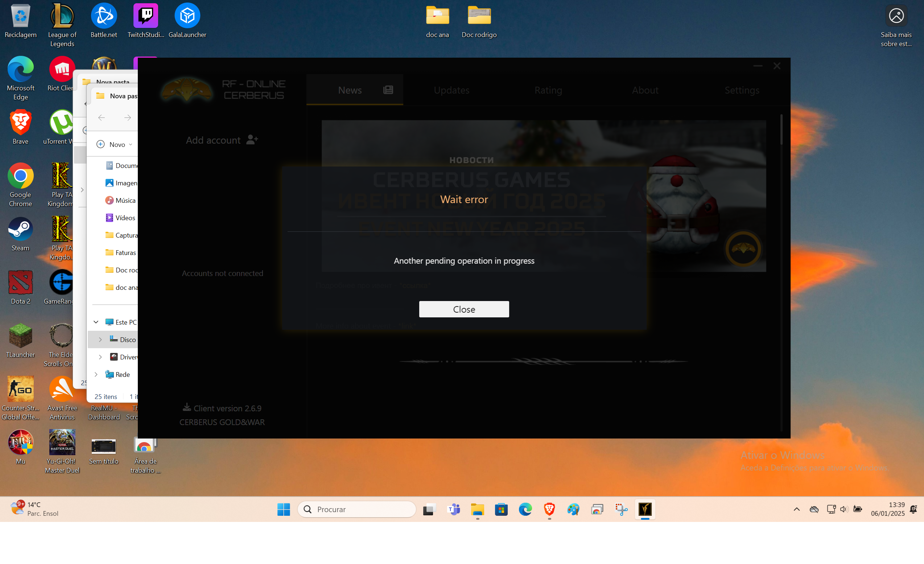Click the volume tray icon
The image size is (924, 564).
[843, 509]
